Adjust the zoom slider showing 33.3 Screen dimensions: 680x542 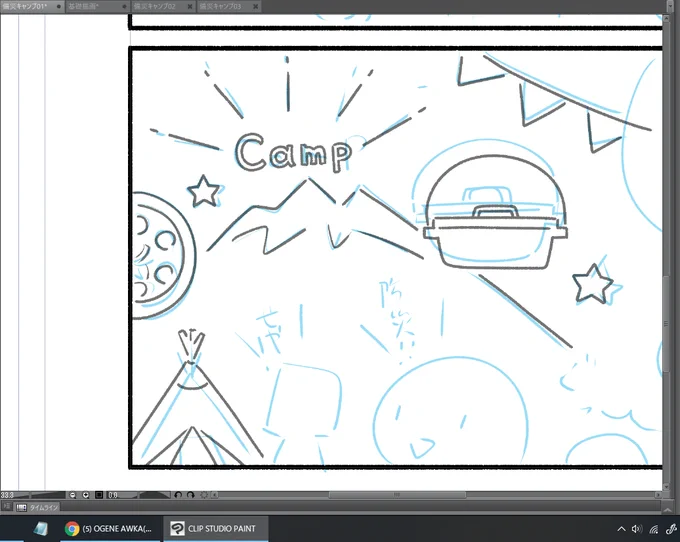pos(33,495)
